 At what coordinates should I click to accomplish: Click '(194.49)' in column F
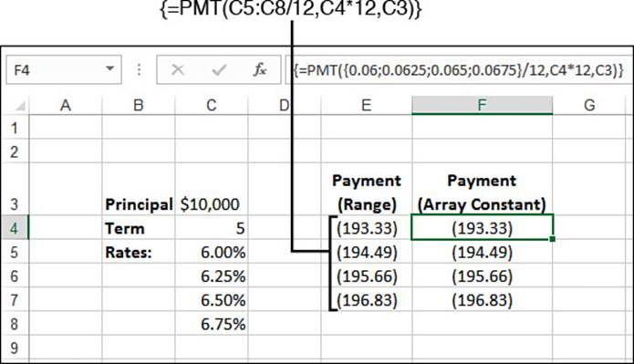pyautogui.click(x=482, y=252)
